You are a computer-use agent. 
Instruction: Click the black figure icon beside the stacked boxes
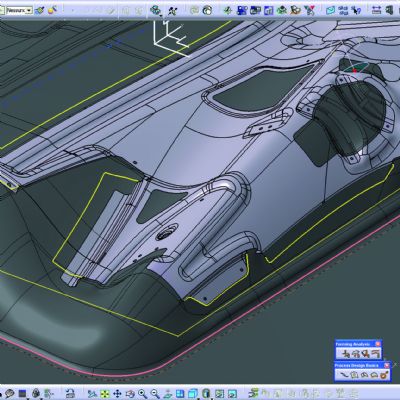tap(173, 11)
